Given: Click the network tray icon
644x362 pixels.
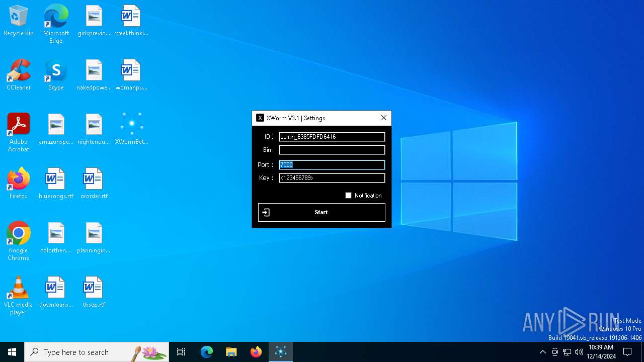Looking at the screenshot, I should click(x=567, y=352).
